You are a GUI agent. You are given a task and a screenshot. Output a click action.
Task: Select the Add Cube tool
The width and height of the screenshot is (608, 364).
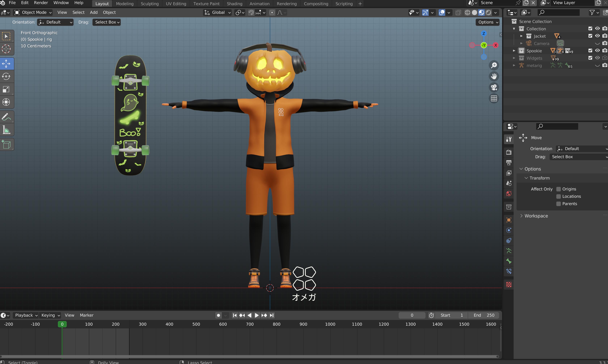[6, 145]
